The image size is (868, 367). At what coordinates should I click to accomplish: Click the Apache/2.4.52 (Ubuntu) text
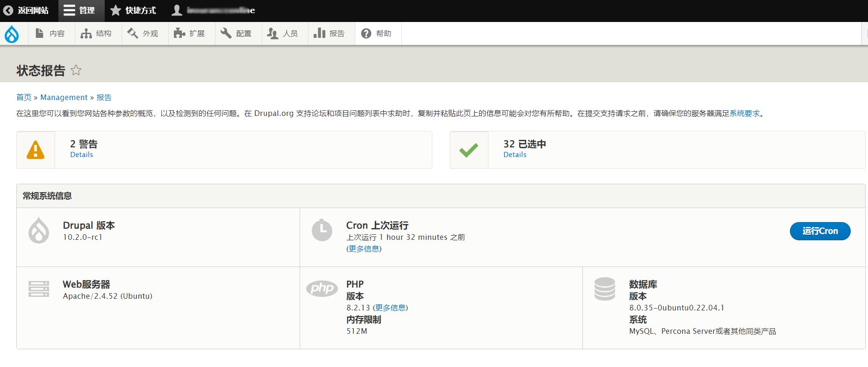point(108,296)
